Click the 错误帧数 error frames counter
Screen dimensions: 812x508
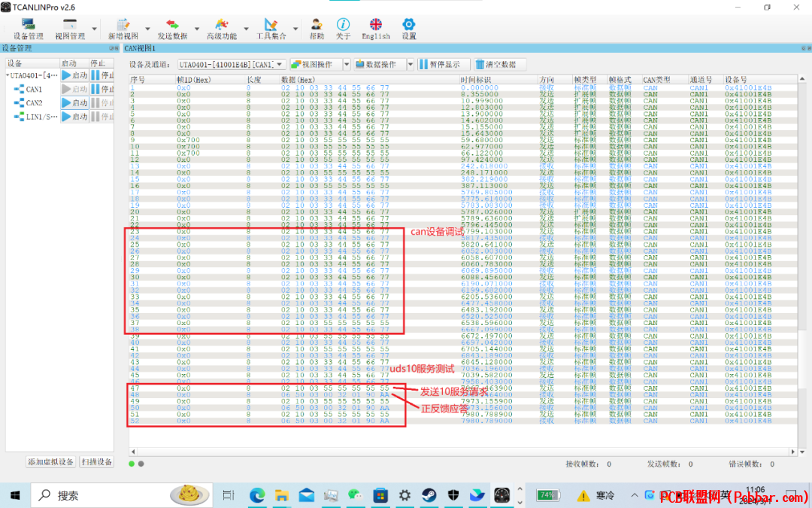[x=751, y=464]
